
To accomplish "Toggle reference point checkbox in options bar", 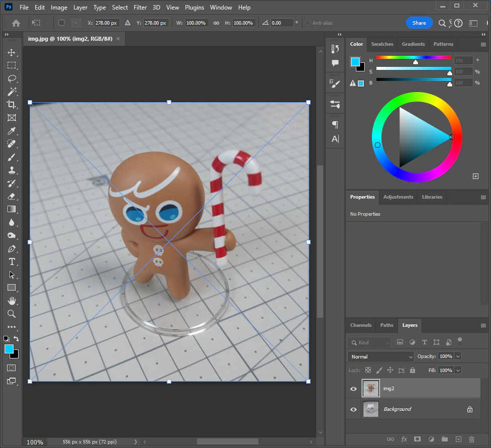I will (61, 23).
